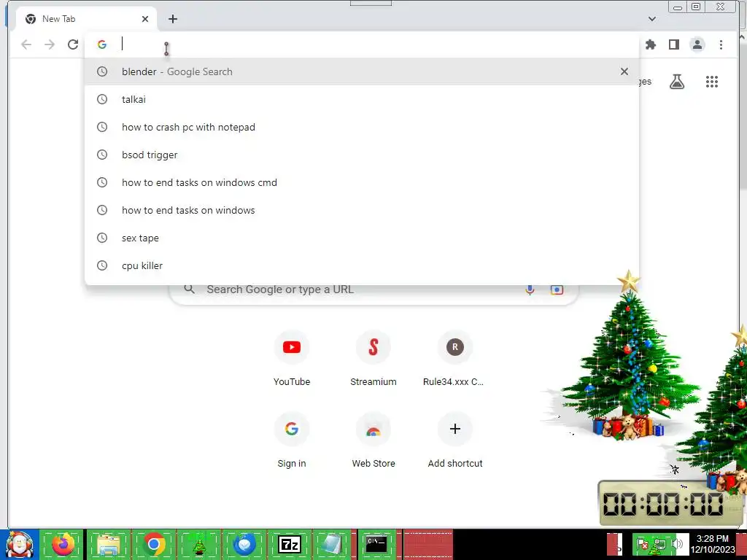
Task: Go back with the back arrow
Action: tap(26, 44)
